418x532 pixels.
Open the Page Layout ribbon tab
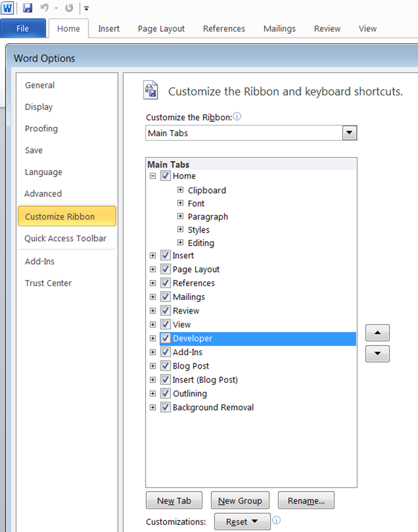[161, 28]
